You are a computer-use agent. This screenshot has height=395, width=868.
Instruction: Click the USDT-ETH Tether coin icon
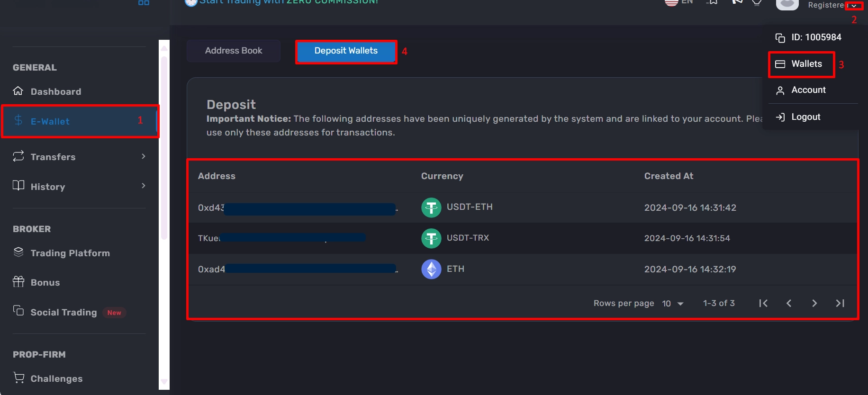(x=431, y=207)
